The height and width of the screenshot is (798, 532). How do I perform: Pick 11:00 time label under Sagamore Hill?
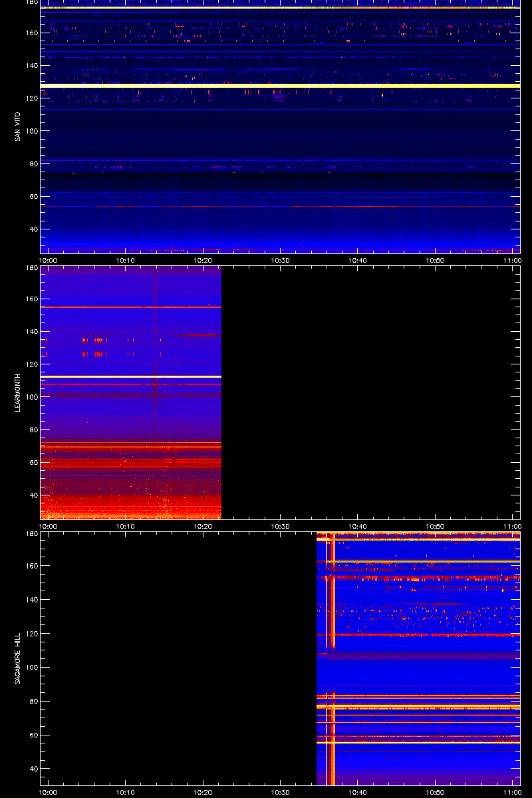(512, 792)
